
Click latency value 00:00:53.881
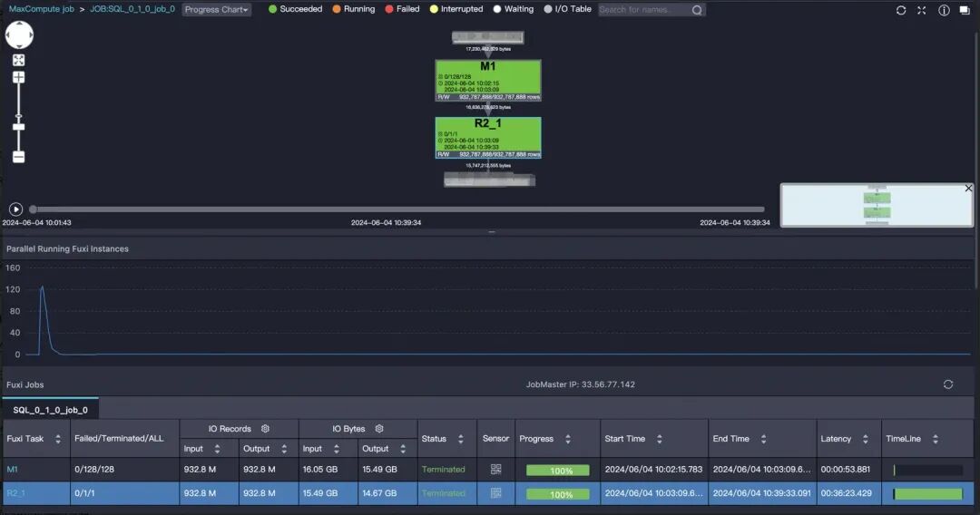point(846,470)
